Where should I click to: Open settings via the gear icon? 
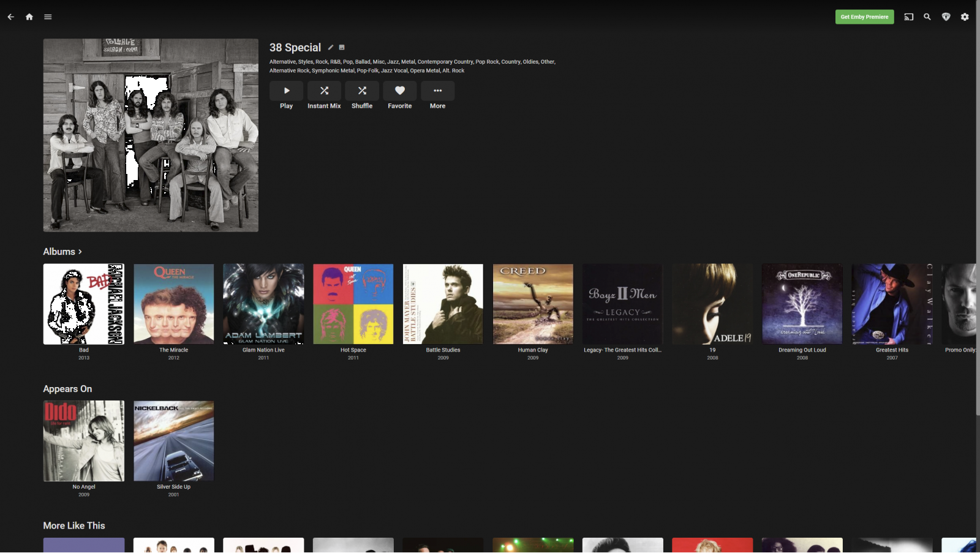click(965, 17)
